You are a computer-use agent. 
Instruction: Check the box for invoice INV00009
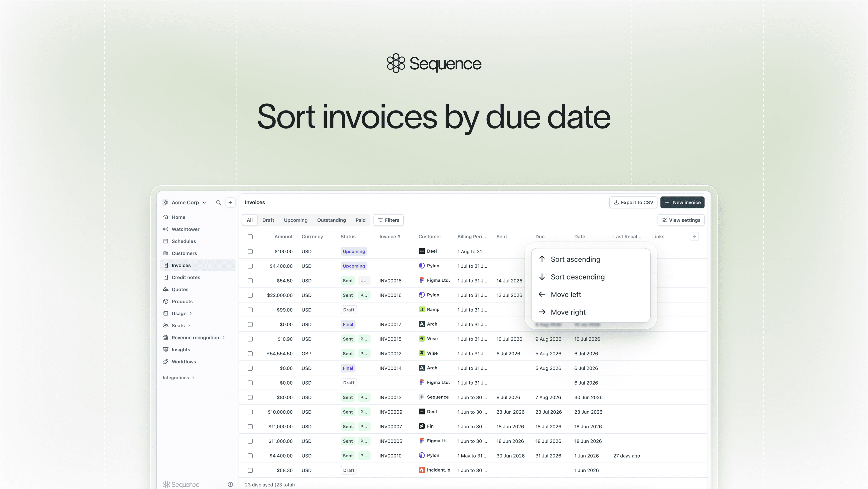pos(250,412)
